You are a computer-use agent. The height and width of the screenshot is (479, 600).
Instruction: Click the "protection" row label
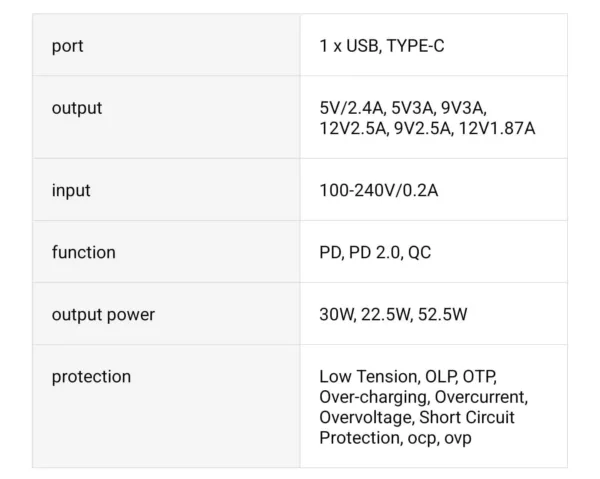[x=91, y=376]
